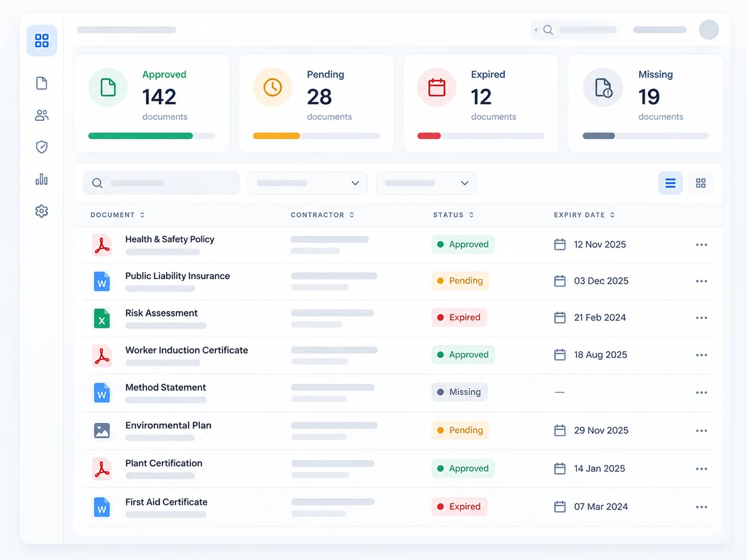Open the reports bar chart icon in sidebar
This screenshot has height=560, width=747.
coord(41,179)
